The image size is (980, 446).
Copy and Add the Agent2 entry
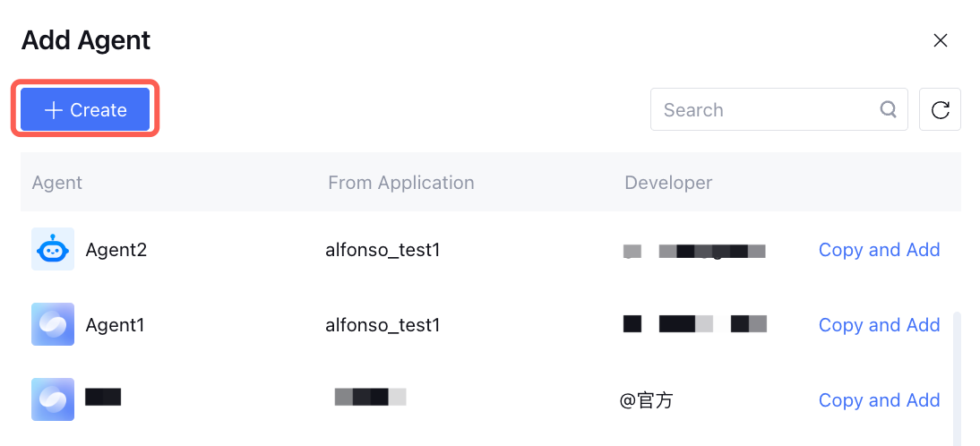point(879,250)
